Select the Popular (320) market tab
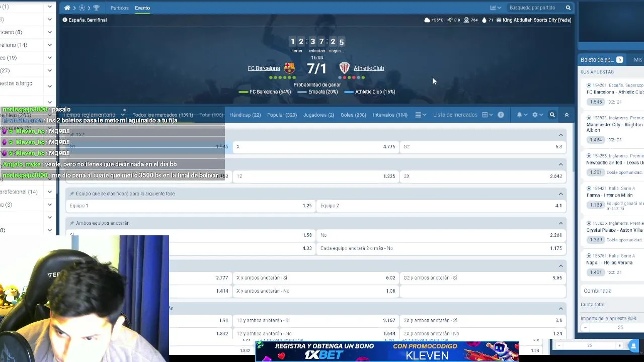The image size is (644, 362). pos(282,115)
